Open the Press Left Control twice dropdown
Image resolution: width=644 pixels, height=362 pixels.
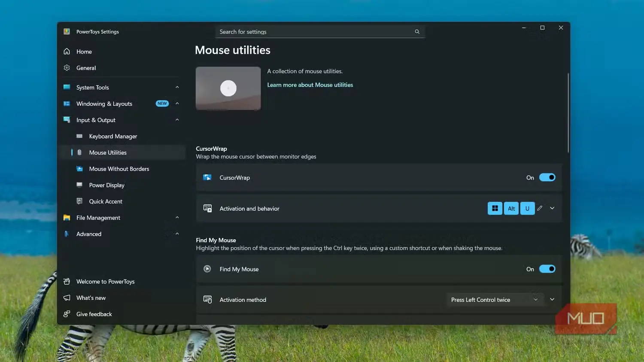[x=495, y=300]
